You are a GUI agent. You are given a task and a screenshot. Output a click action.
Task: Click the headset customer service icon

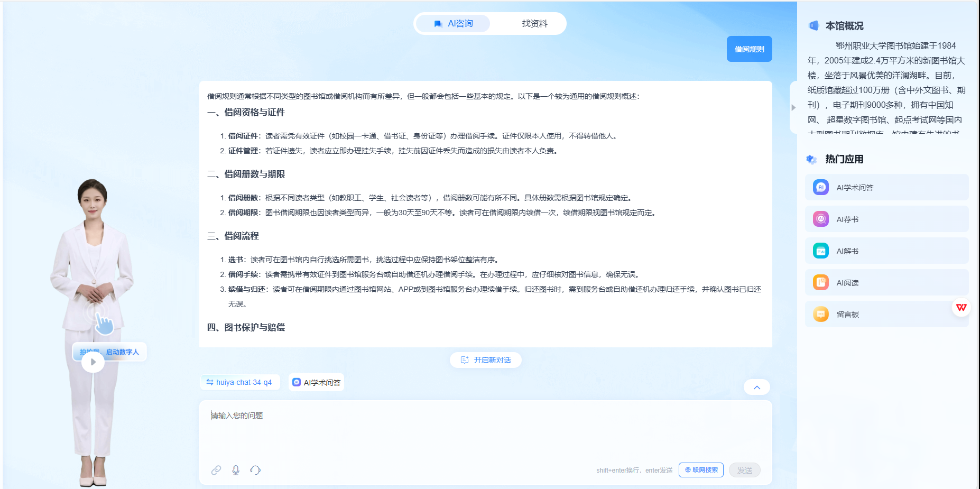(255, 470)
